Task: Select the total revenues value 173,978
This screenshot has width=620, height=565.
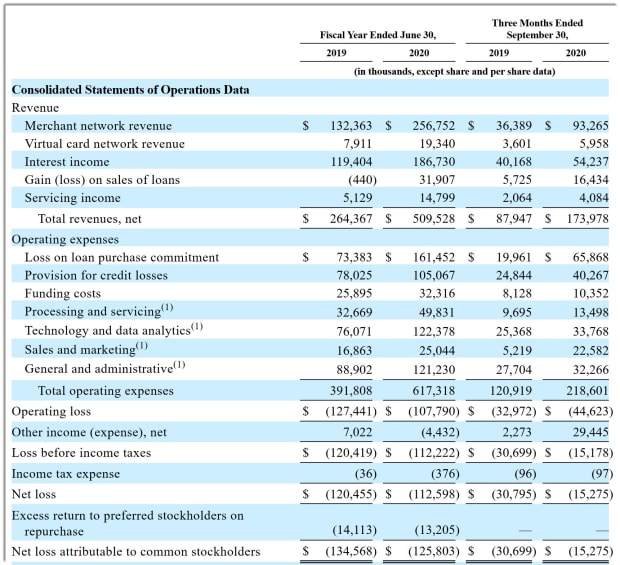Action: coord(588,219)
